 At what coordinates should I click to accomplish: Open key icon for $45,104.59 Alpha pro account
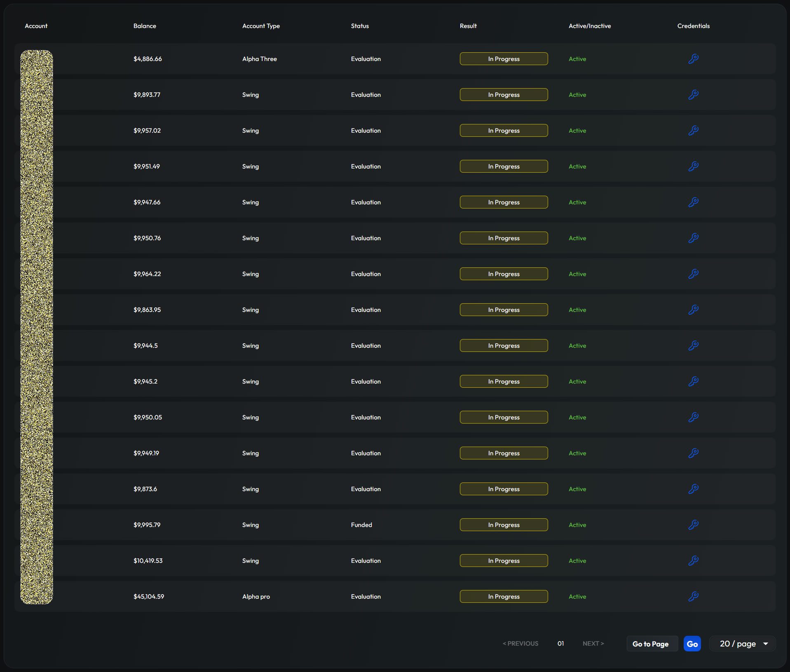click(693, 597)
